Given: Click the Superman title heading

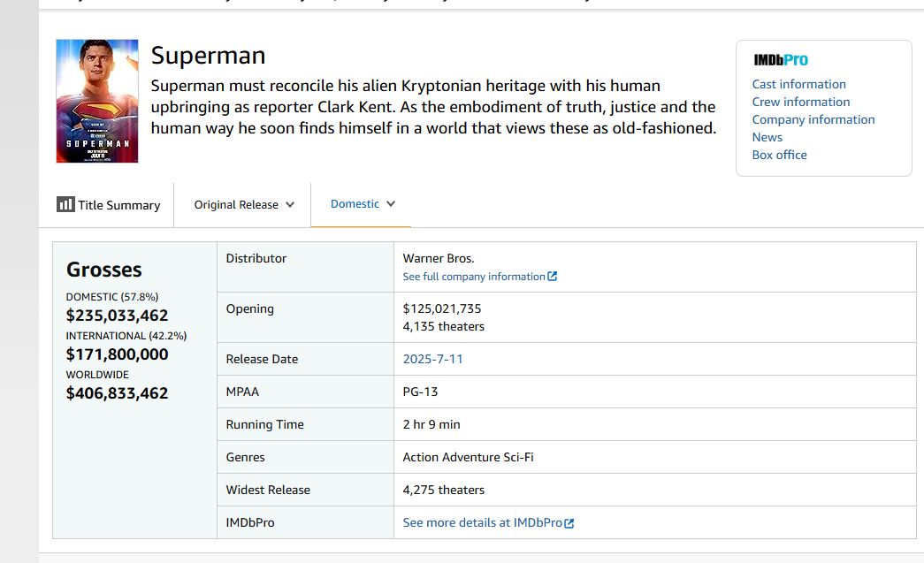Looking at the screenshot, I should click(x=208, y=56).
